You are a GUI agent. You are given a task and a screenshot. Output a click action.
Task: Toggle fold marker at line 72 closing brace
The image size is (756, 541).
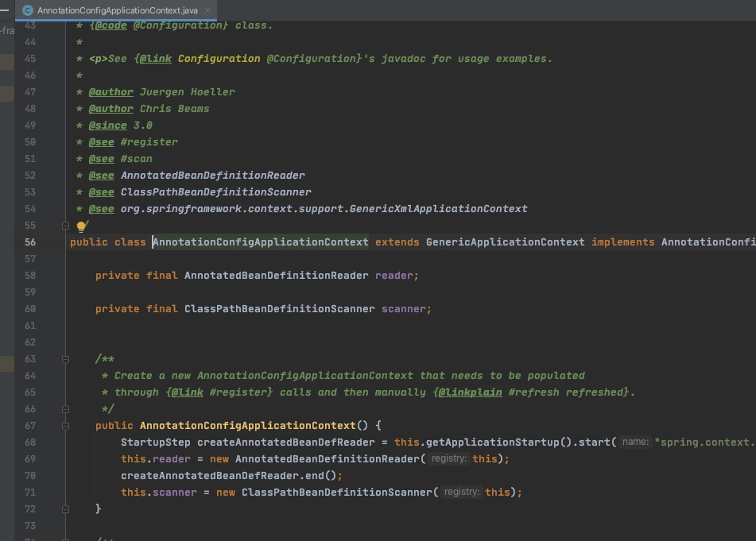[65, 509]
